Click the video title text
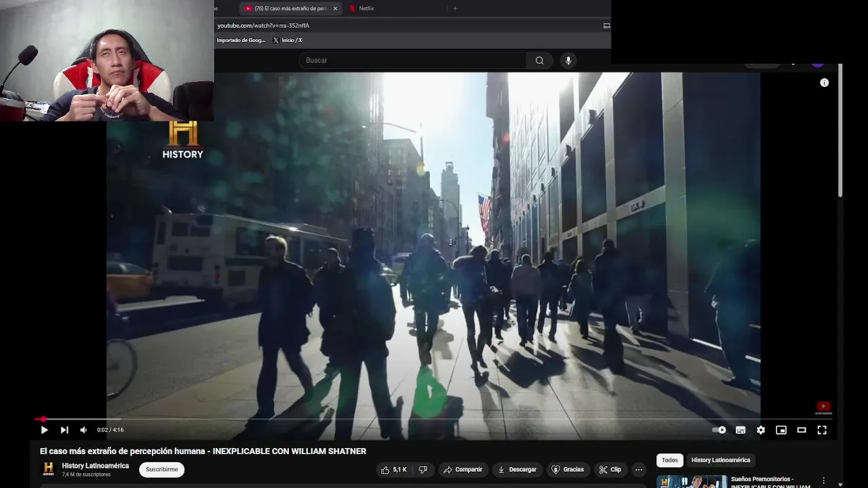868x488 pixels. click(x=203, y=451)
